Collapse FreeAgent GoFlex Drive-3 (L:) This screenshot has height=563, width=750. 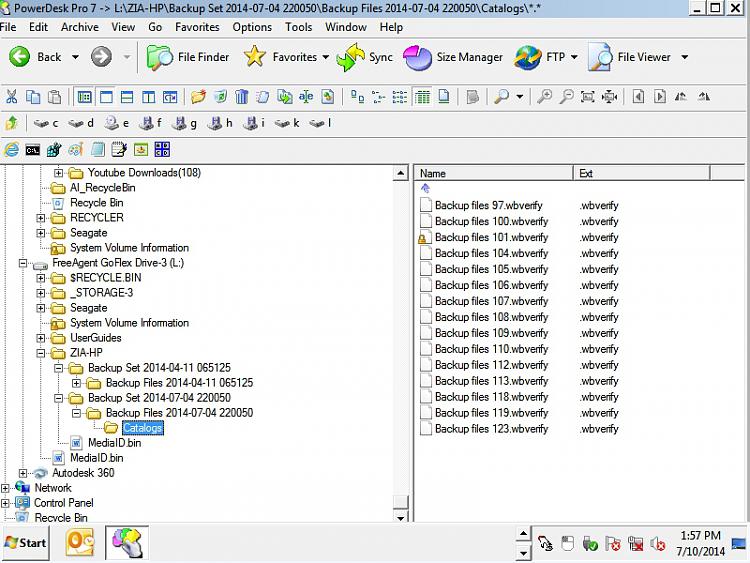coord(22,263)
